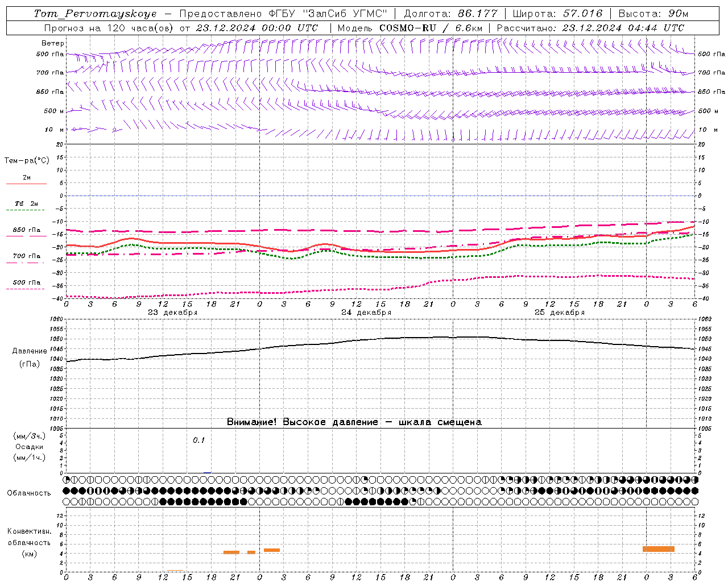Click '500 гПа' in the temperature legend
The image size is (728, 582).
click(x=27, y=282)
